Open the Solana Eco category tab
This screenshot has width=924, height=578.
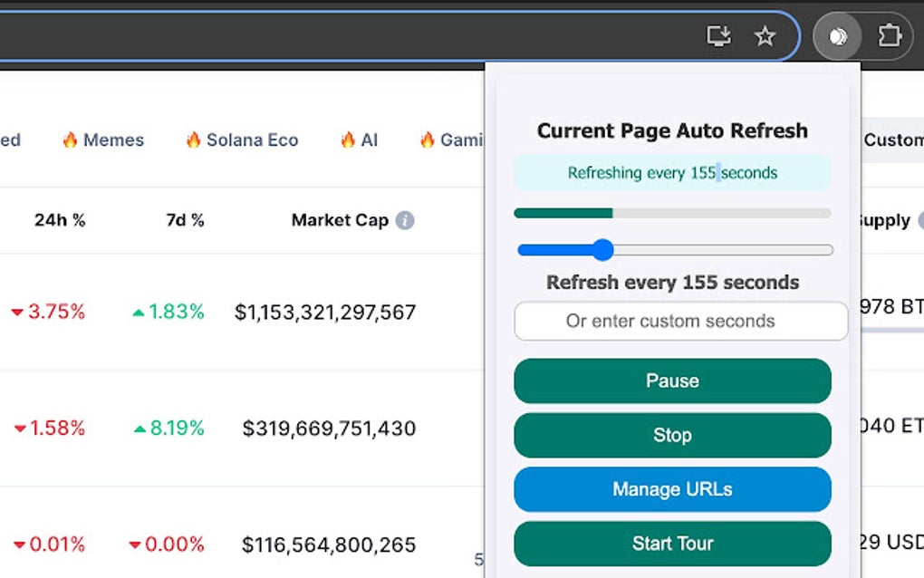coord(251,140)
